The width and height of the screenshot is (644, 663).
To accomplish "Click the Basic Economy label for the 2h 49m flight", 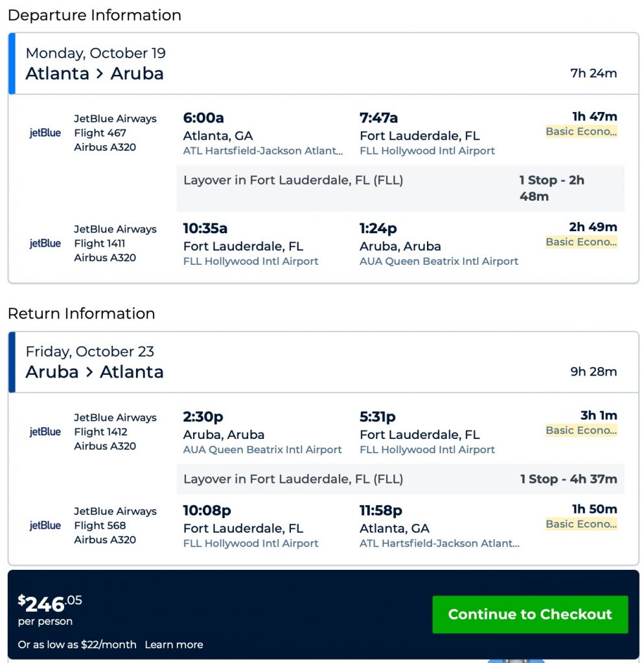I will click(581, 242).
